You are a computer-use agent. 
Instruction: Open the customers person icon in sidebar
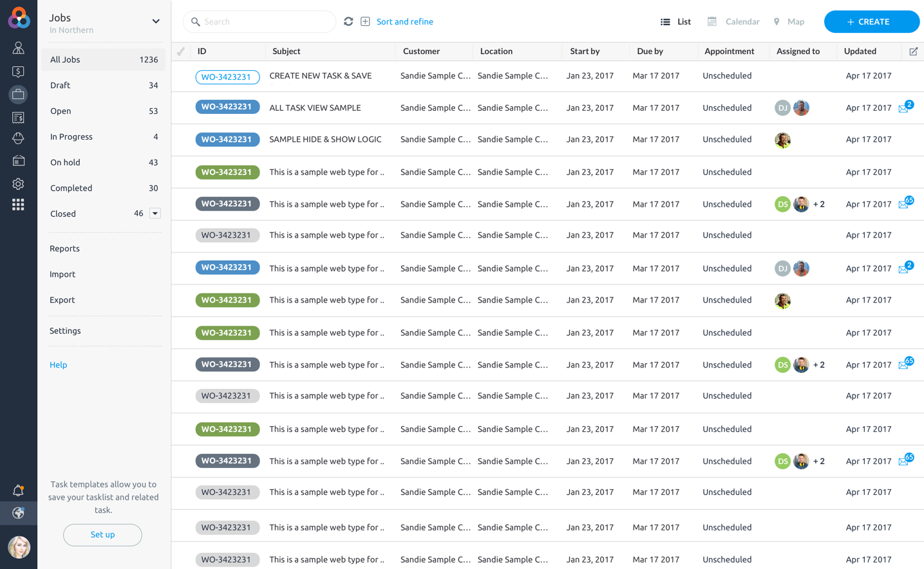pos(18,48)
